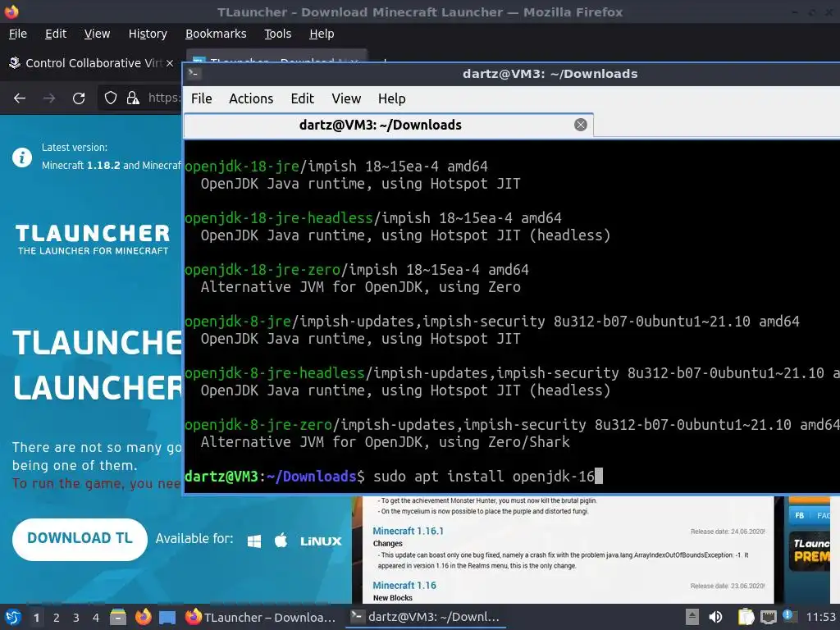
Task: Click the terminal window icon in title bar
Action: pos(194,73)
